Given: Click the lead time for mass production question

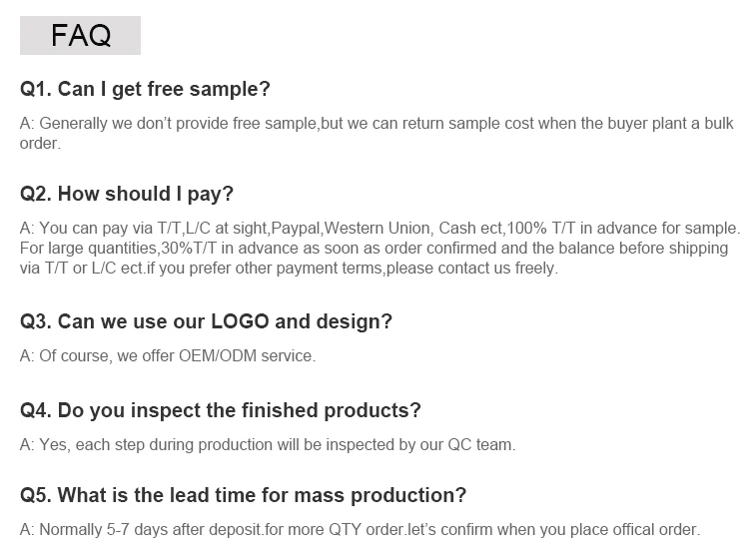Looking at the screenshot, I should coord(243,495).
